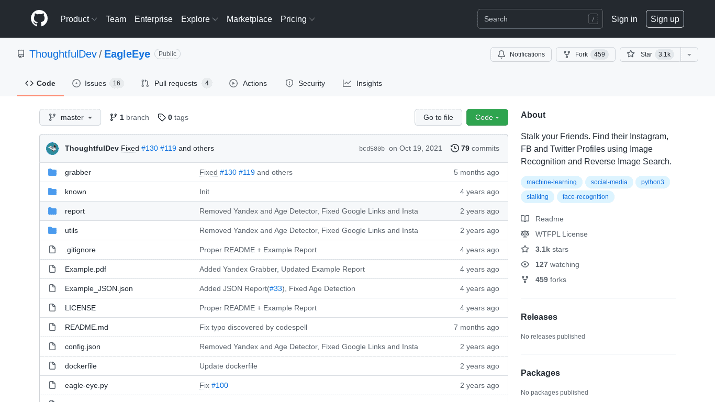Image resolution: width=715 pixels, height=402 pixels.
Task: Switch to the Issues tab
Action: pyautogui.click(x=97, y=83)
